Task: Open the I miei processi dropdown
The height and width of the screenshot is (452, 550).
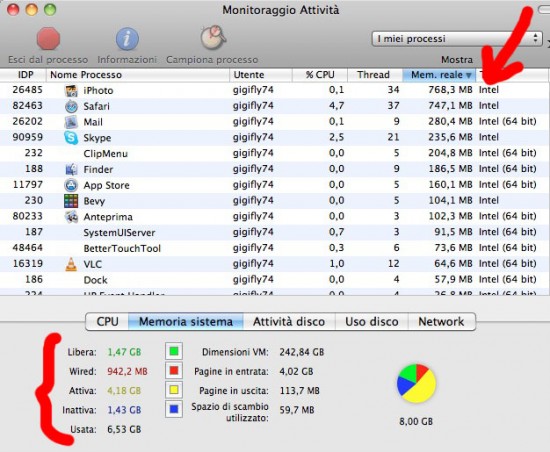Action: 457,39
